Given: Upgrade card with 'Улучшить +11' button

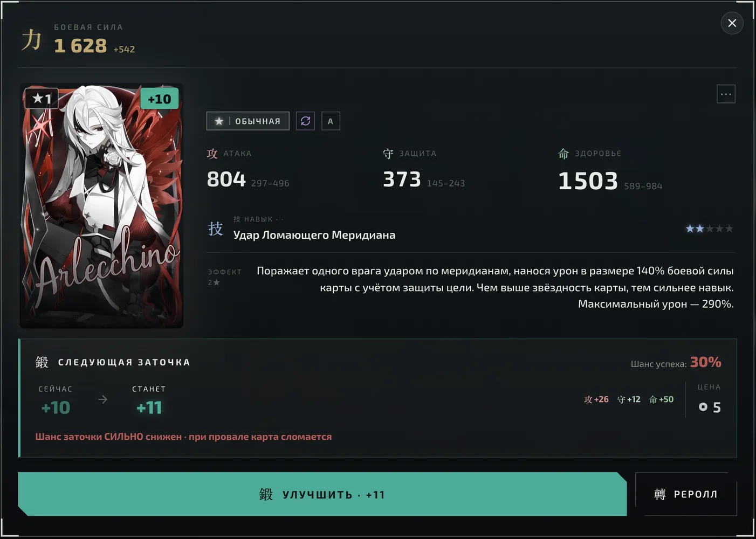Looking at the screenshot, I should point(322,494).
